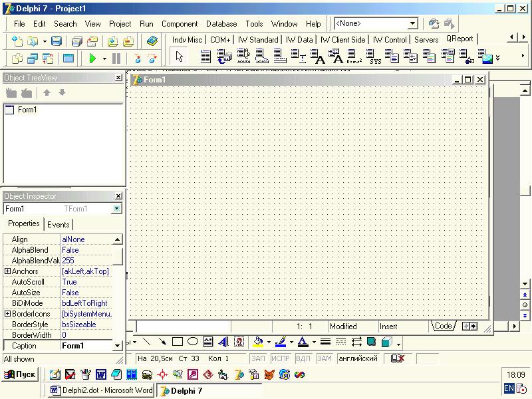Click the Save floppy disk icon
Viewport: 532px width, 399px height.
[x=57, y=41]
